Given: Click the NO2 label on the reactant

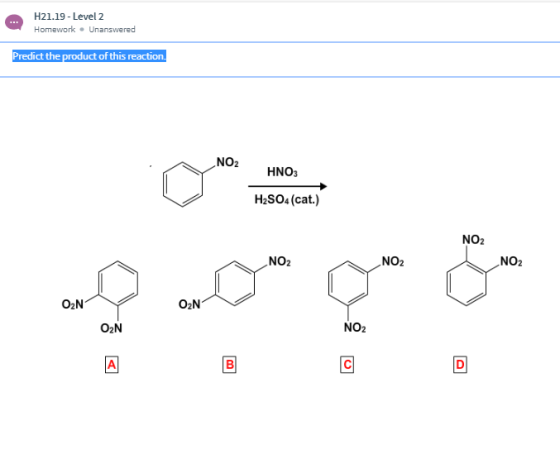Looking at the screenshot, I should pos(228,163).
